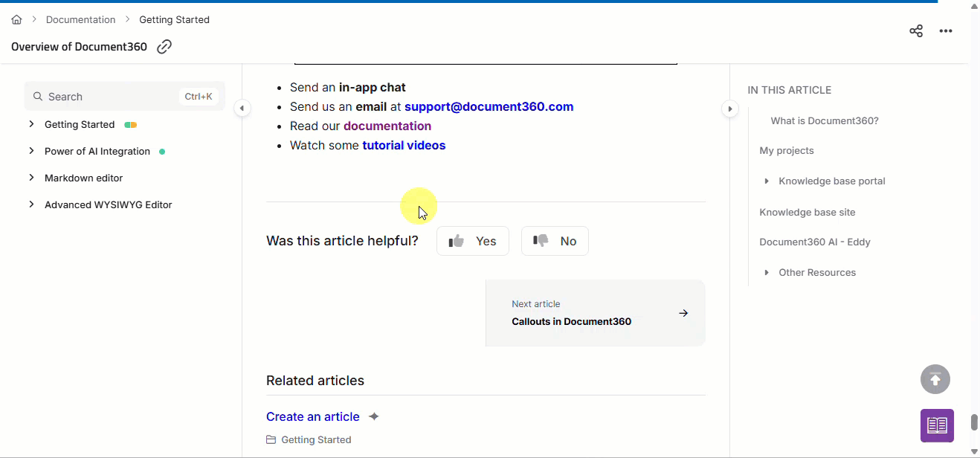This screenshot has width=980, height=458.
Task: Jump to What is Document360? section
Action: (825, 120)
